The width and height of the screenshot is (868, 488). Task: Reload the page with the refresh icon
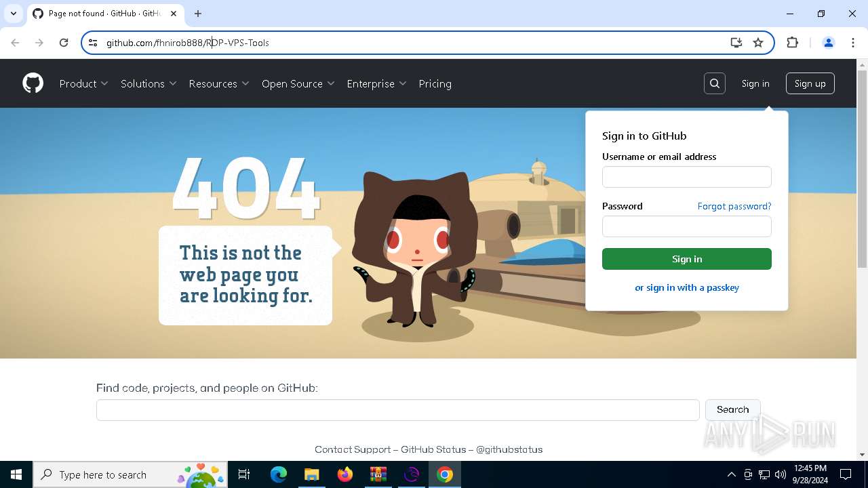point(64,43)
